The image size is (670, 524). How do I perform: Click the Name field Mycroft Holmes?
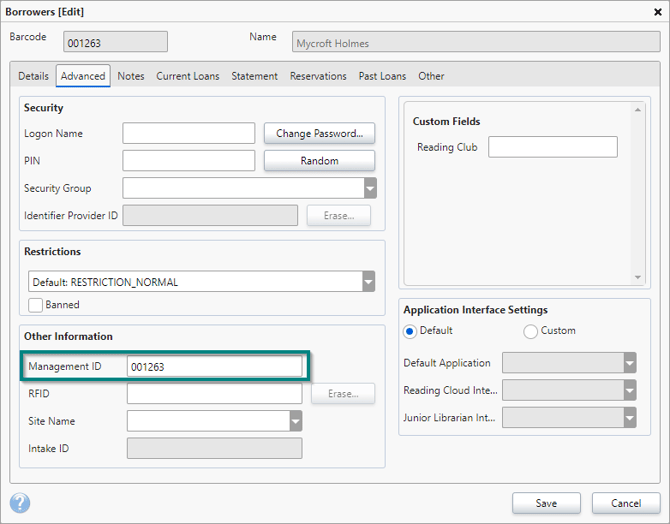pos(476,42)
